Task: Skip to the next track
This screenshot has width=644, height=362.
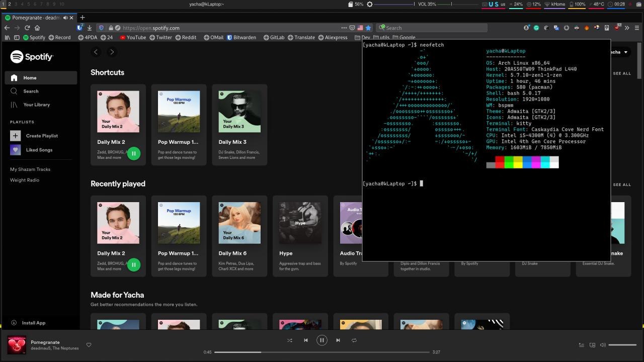Action: click(x=338, y=340)
